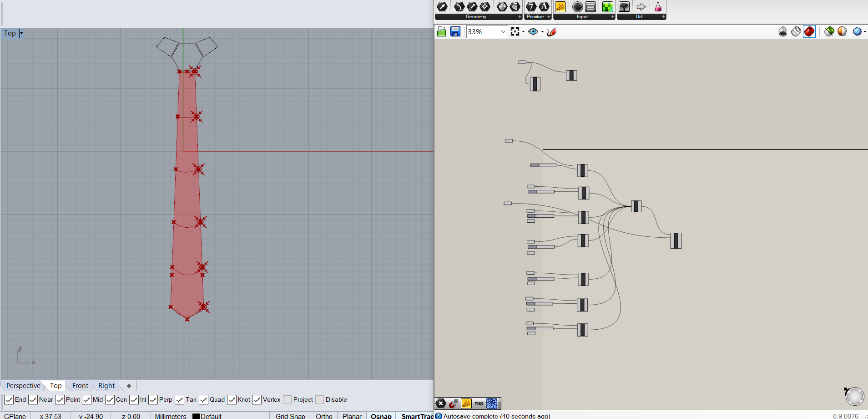Click the blue preview mesh quality icon
The width and height of the screenshot is (868, 419).
point(857,31)
